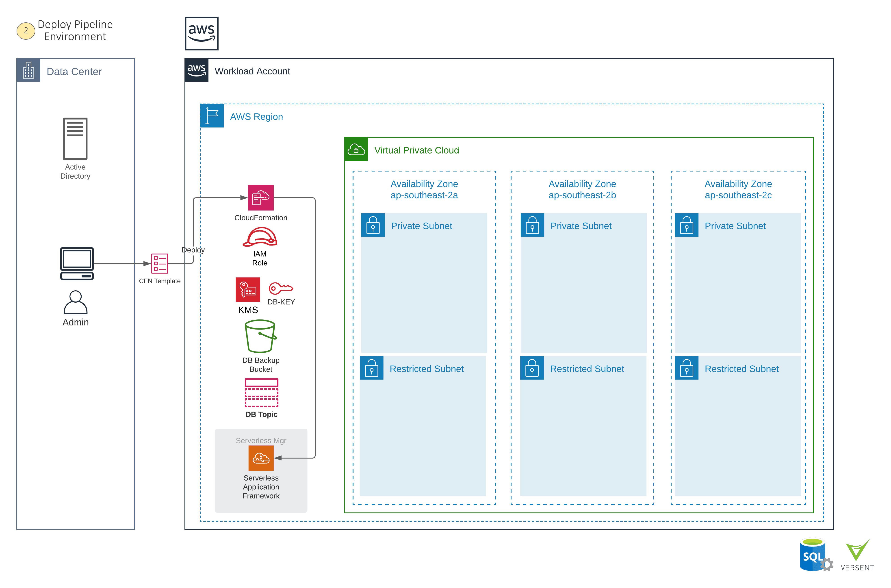891x588 pixels.
Task: Select the CloudFormation service icon
Action: 261,198
